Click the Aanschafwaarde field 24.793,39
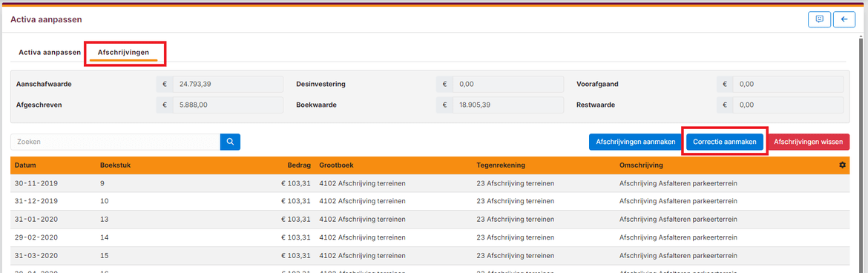The height and width of the screenshot is (273, 868). click(228, 85)
